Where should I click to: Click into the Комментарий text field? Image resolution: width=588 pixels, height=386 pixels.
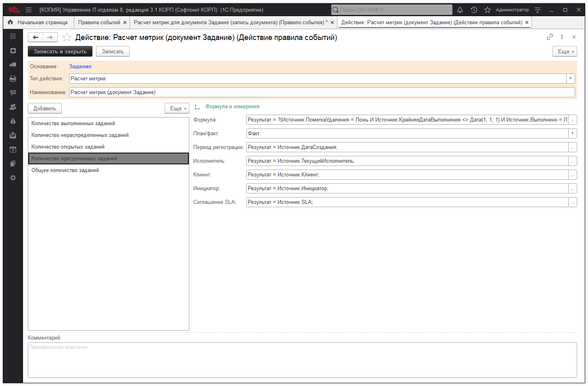point(302,360)
